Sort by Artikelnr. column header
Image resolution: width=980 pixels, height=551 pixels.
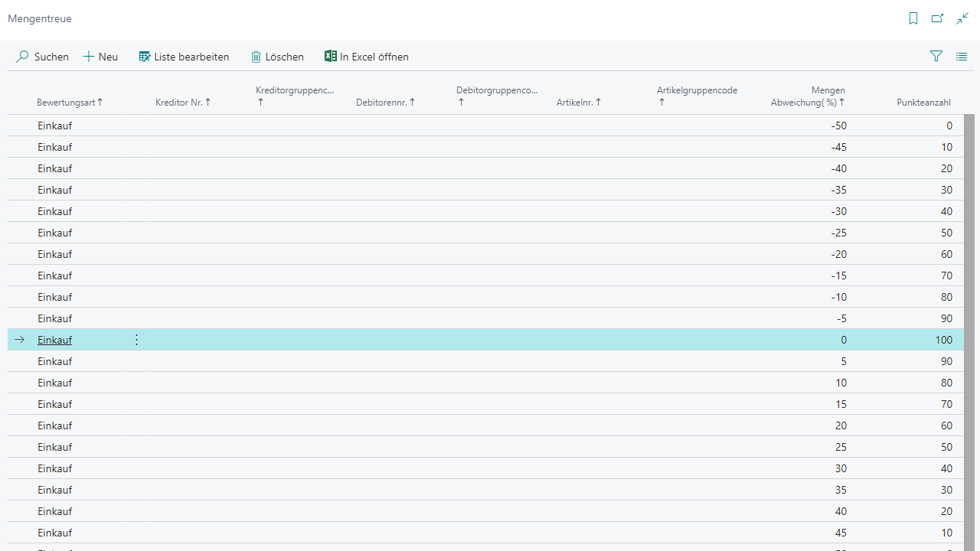[579, 102]
